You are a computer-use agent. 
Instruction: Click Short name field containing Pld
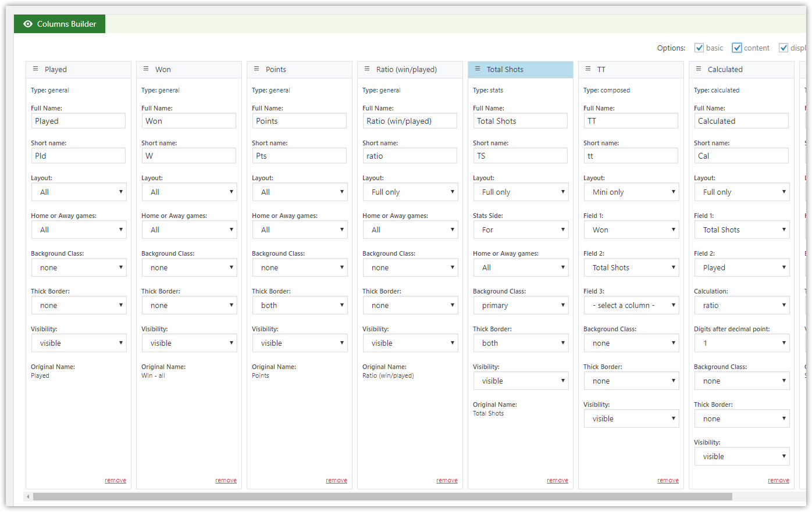coord(79,156)
